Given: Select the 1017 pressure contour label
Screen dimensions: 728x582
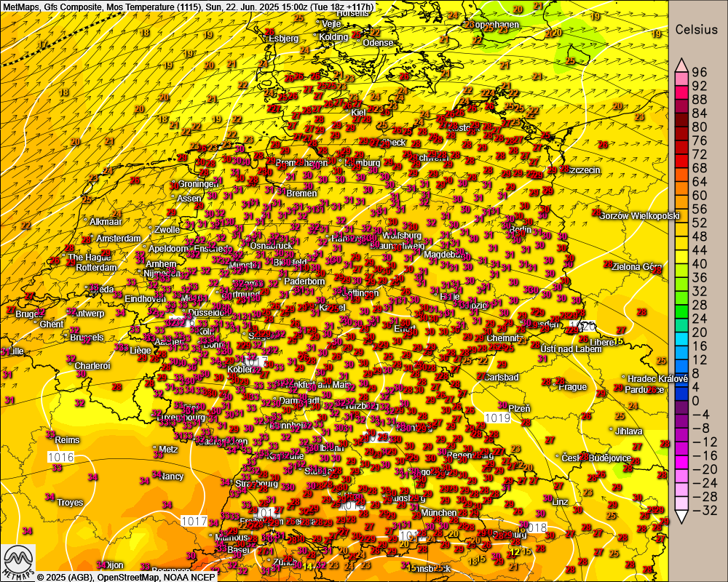Looking at the screenshot, I should click(193, 521).
